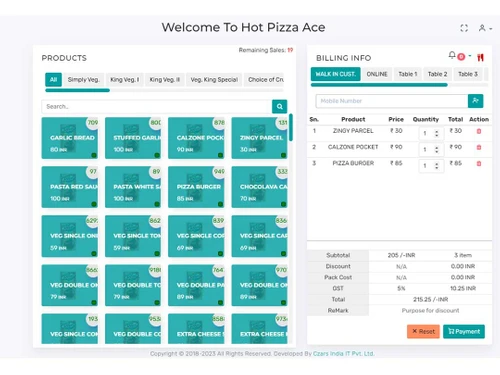The width and height of the screenshot is (500, 375).
Task: Click the products list vertical scrollbar
Action: (291, 127)
